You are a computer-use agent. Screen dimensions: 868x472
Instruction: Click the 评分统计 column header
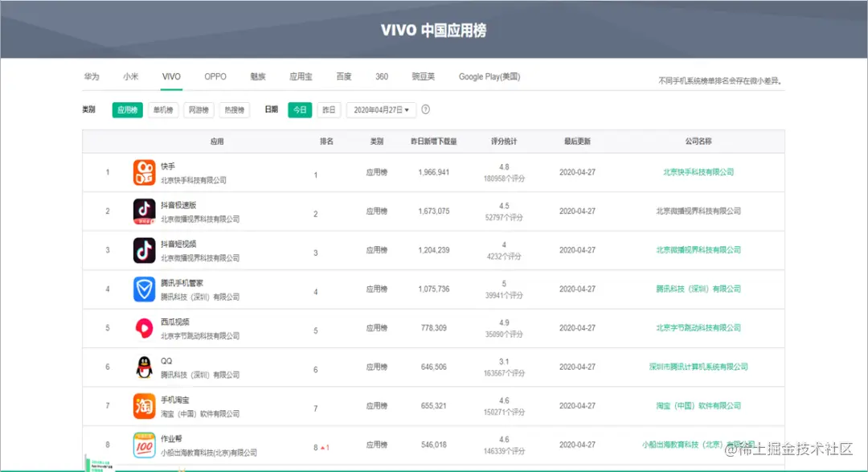(x=504, y=142)
